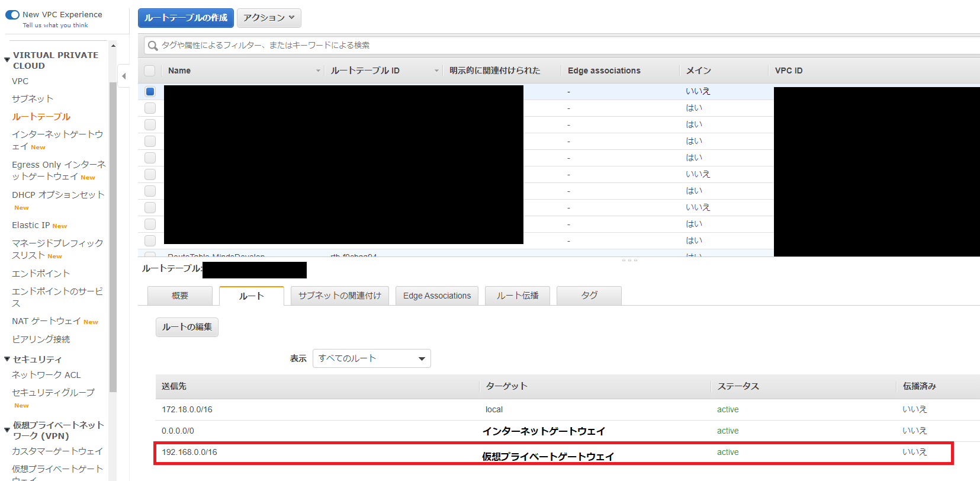
Task: Open Elastic IP in the sidebar
Action: (x=31, y=225)
